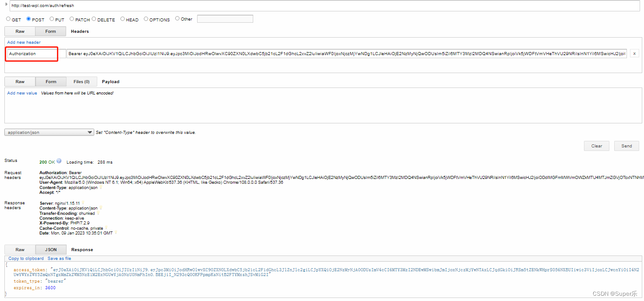Screen dimensions: 644x301
Task: Select the Other method radio
Action: point(177,19)
